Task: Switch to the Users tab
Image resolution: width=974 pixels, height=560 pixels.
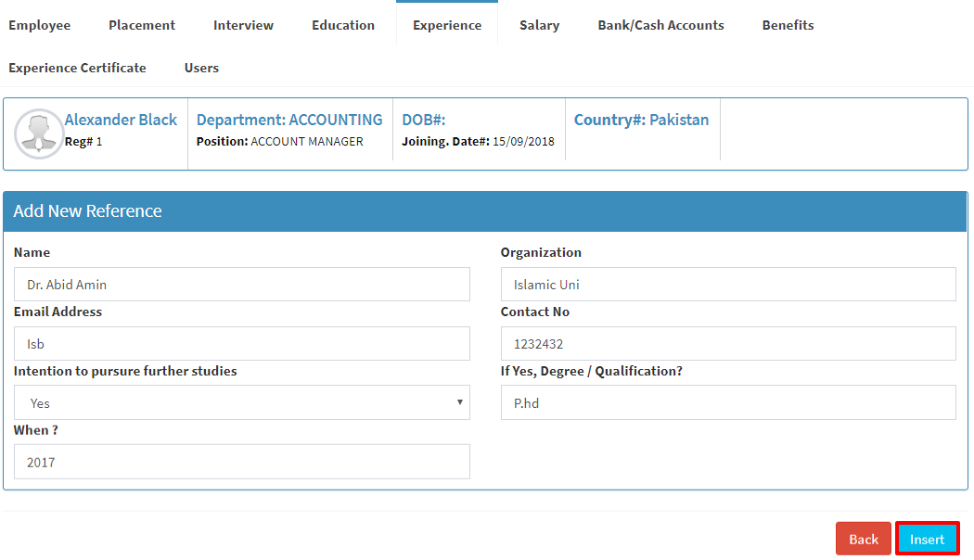Action: [x=201, y=68]
